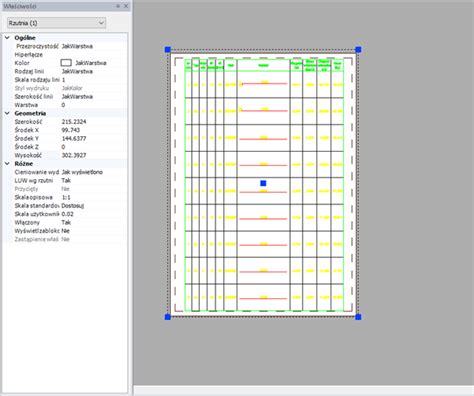Image resolution: width=474 pixels, height=396 pixels.
Task: Grab the viewport top-left corner grip
Action: pos(168,50)
